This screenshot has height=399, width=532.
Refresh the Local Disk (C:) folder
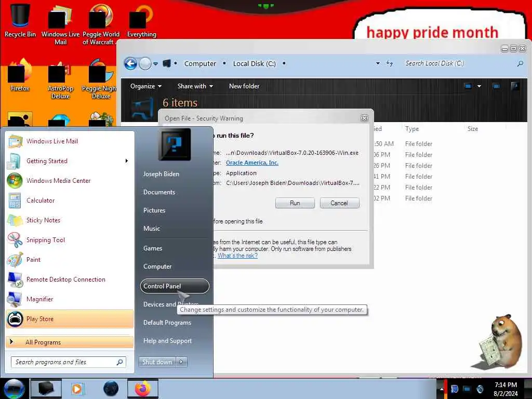click(x=390, y=63)
